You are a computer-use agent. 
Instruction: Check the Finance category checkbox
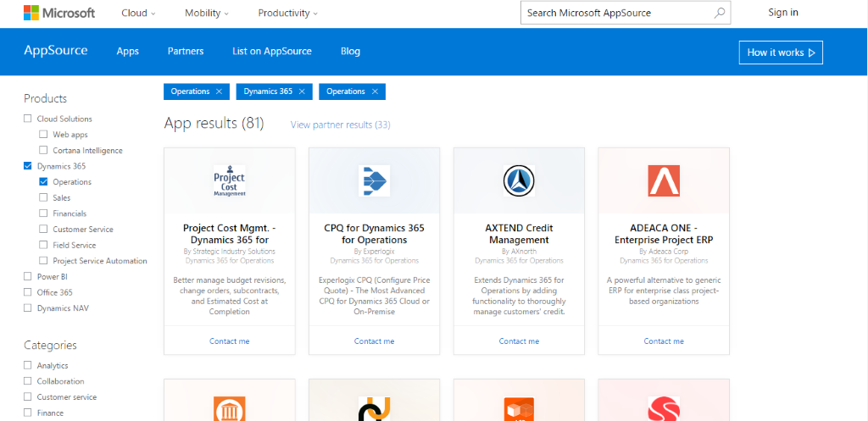[28, 413]
